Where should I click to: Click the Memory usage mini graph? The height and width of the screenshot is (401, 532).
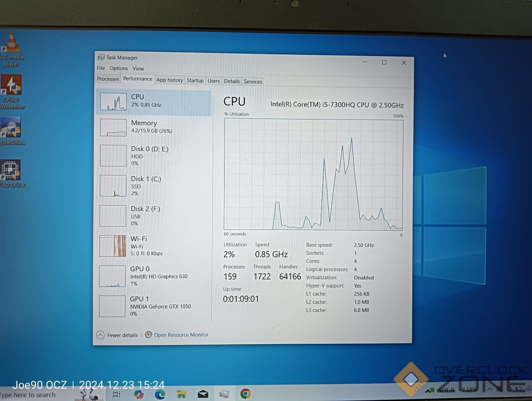click(x=113, y=127)
